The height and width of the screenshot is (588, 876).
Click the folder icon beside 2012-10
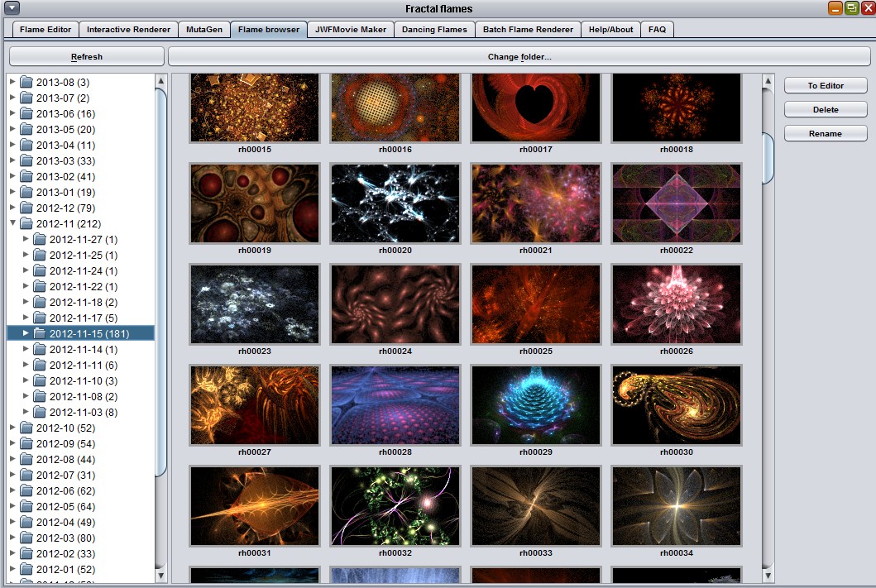coord(26,428)
